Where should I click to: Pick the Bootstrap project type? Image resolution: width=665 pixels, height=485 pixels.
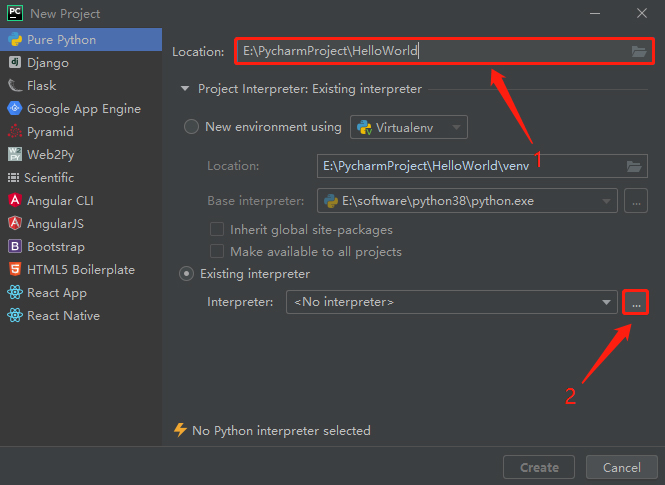81,247
